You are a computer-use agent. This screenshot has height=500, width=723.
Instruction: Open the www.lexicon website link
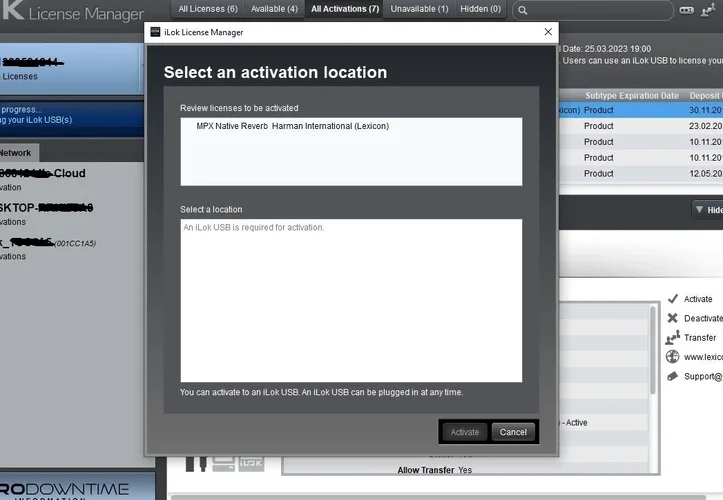(703, 357)
